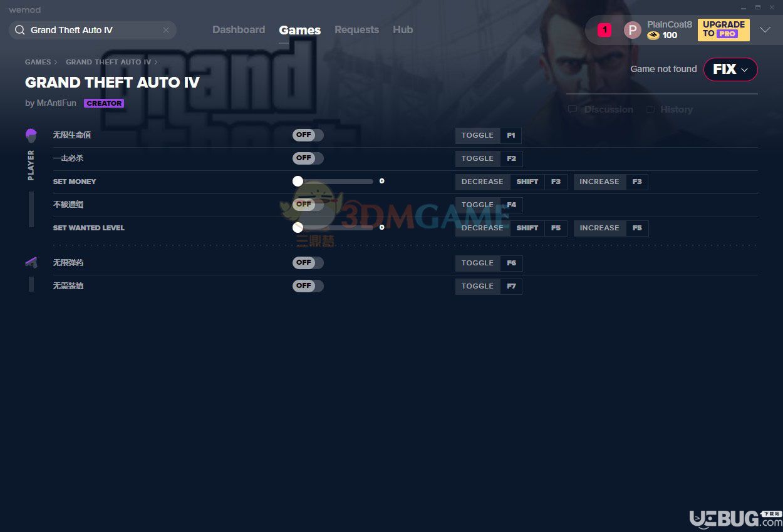Image resolution: width=783 pixels, height=532 pixels.
Task: Click the PlainCoat8 username
Action: tap(670, 24)
